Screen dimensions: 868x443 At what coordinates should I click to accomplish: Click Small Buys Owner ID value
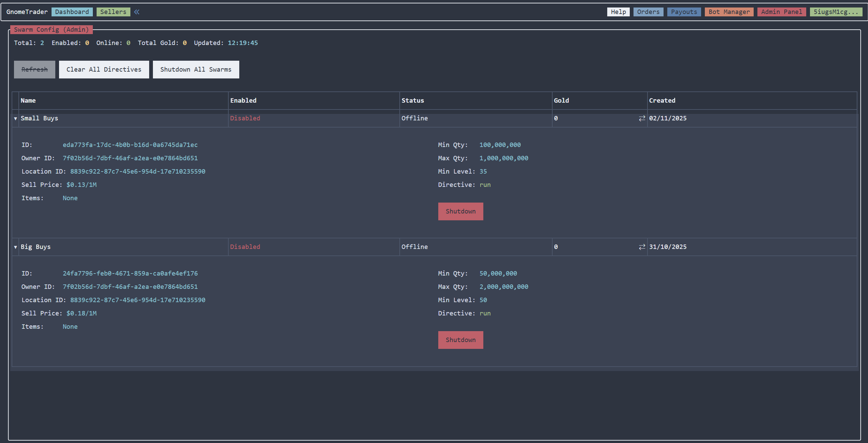click(x=130, y=158)
